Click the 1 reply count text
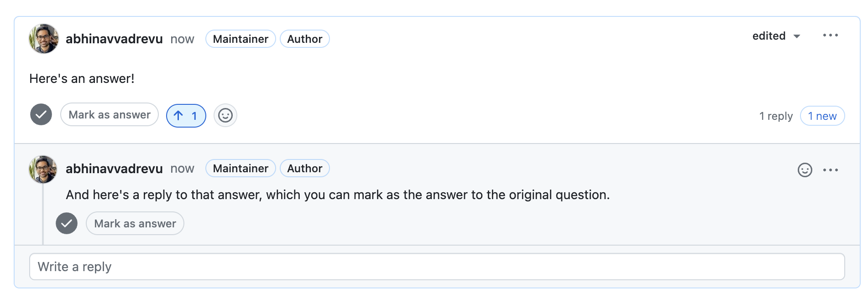 pos(776,116)
